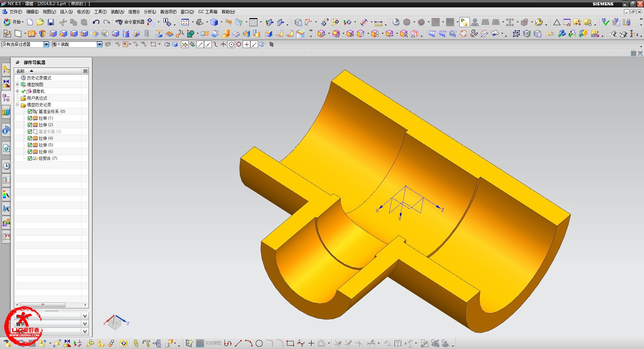Uncheck the 拉伸 (1) feature checkbox

point(30,118)
